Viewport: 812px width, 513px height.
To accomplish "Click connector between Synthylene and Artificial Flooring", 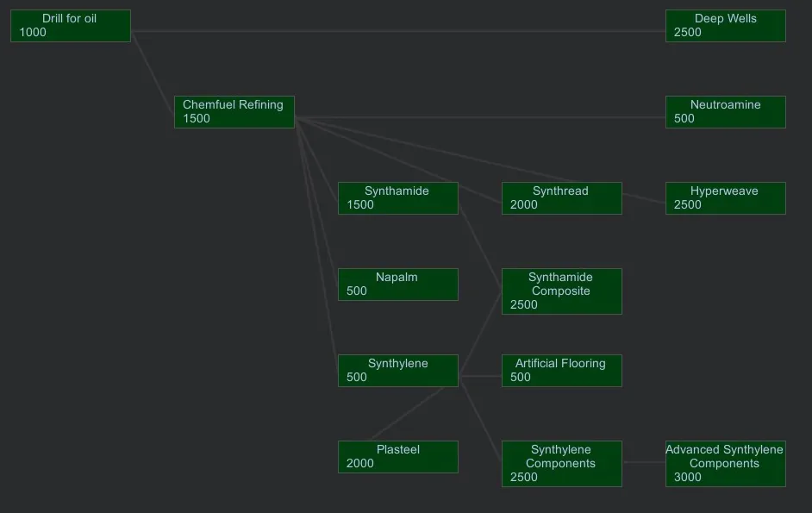I will click(x=480, y=376).
